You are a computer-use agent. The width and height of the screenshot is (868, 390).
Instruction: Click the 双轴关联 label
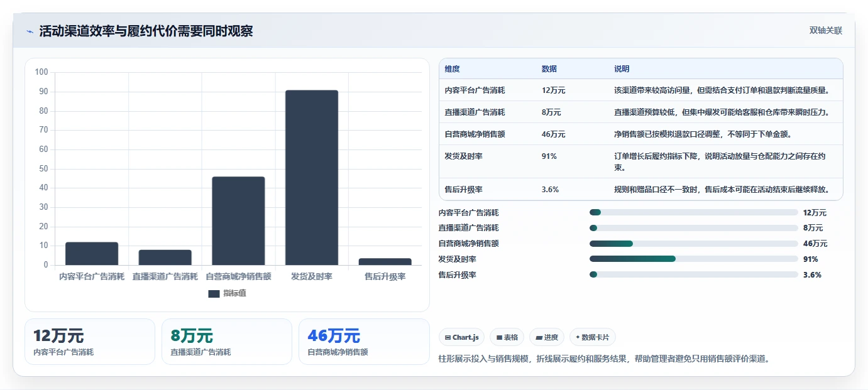coord(825,31)
